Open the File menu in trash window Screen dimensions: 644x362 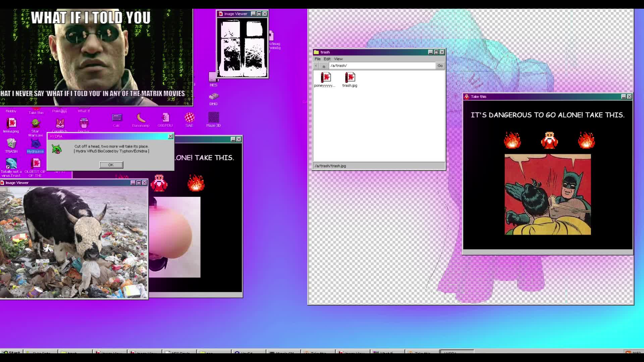click(317, 59)
